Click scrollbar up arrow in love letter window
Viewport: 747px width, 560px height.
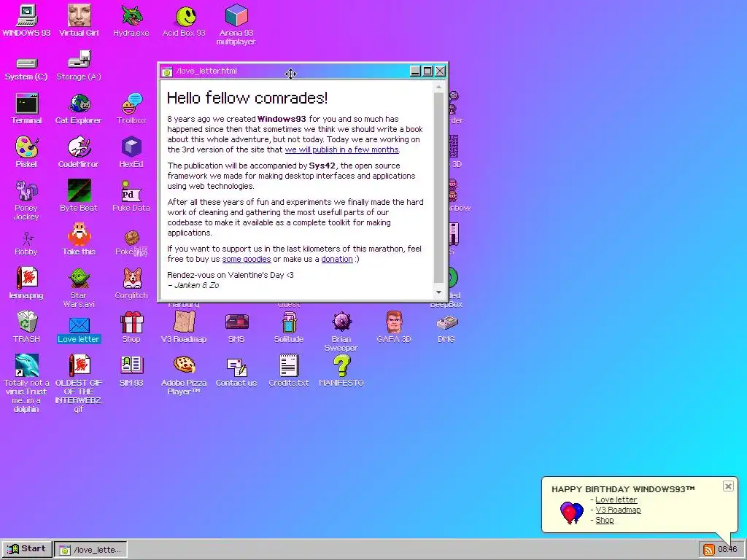click(x=438, y=87)
